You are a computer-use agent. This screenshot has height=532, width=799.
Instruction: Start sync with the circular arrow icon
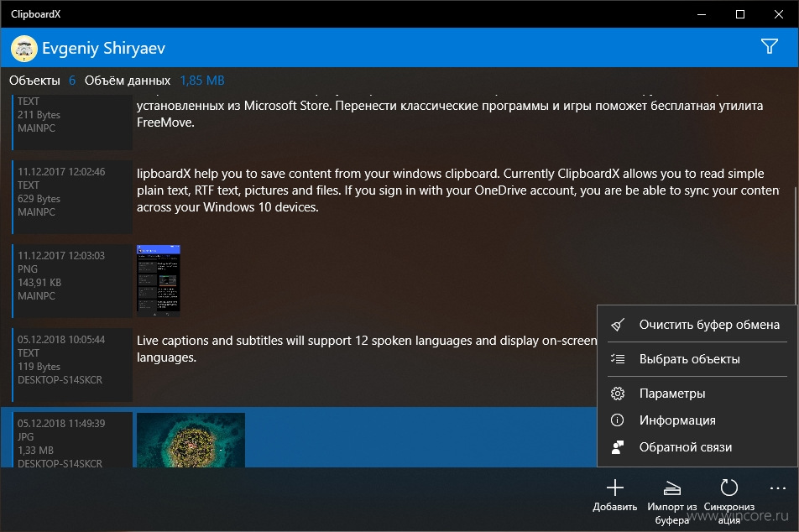pos(729,488)
